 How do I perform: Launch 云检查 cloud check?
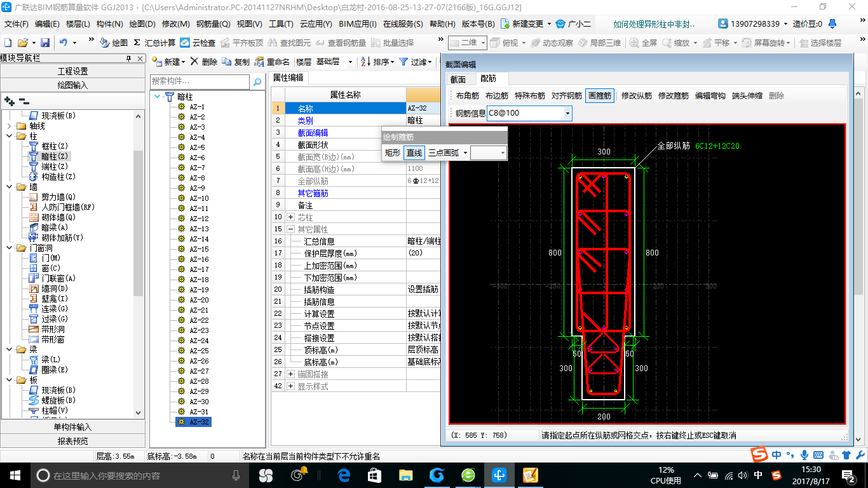coord(198,43)
